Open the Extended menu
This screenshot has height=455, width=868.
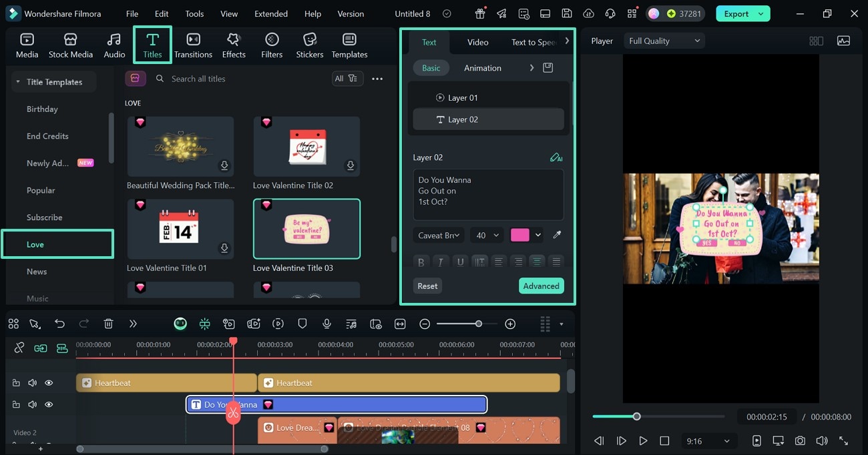pyautogui.click(x=271, y=13)
